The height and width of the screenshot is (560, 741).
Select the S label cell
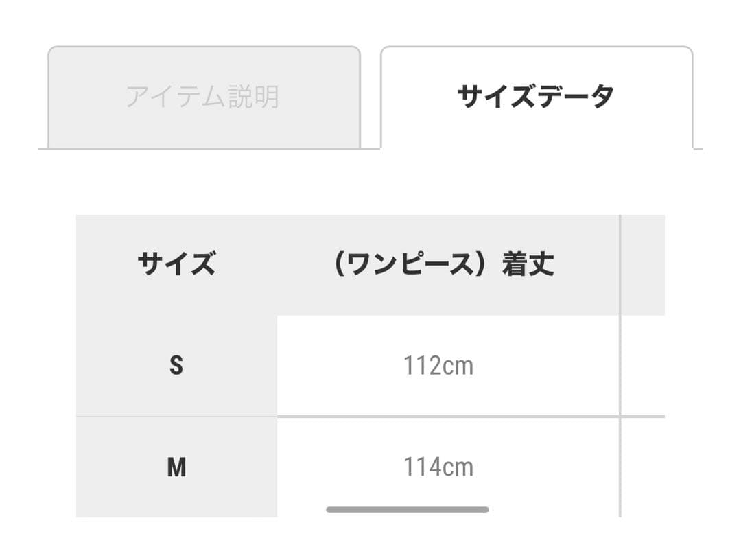(176, 366)
